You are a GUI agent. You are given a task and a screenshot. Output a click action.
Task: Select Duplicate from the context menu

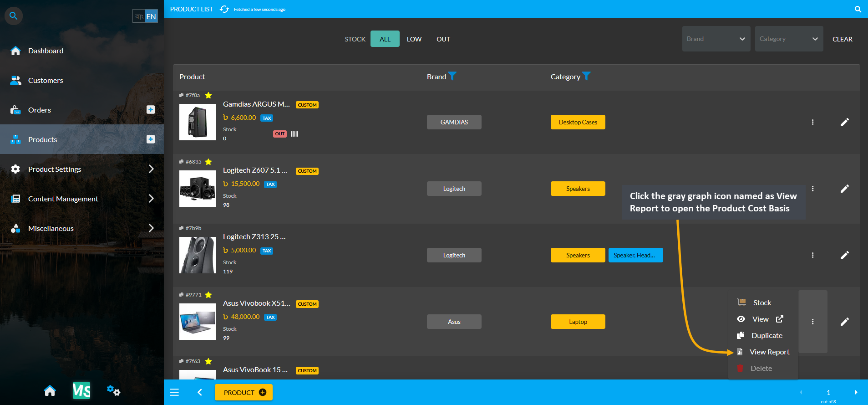click(763, 335)
